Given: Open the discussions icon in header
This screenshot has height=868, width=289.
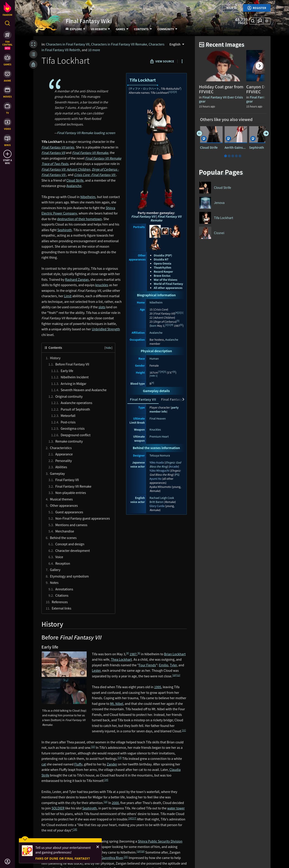Looking at the screenshot, I should pyautogui.click(x=260, y=21).
